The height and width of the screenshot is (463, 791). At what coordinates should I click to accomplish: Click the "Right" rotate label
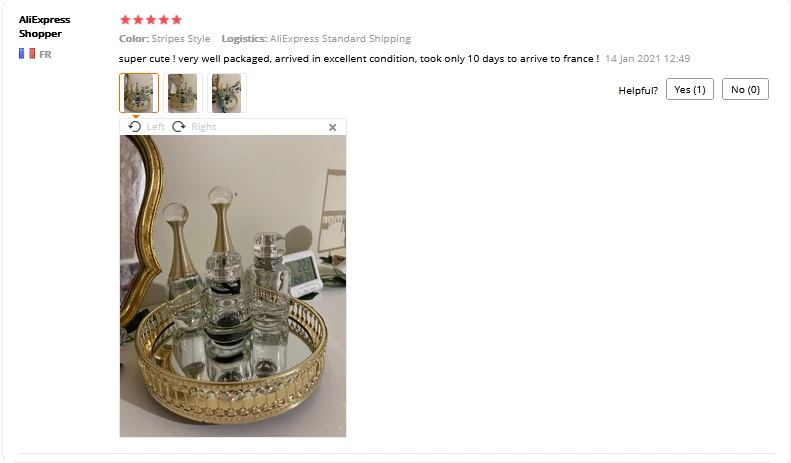(203, 127)
